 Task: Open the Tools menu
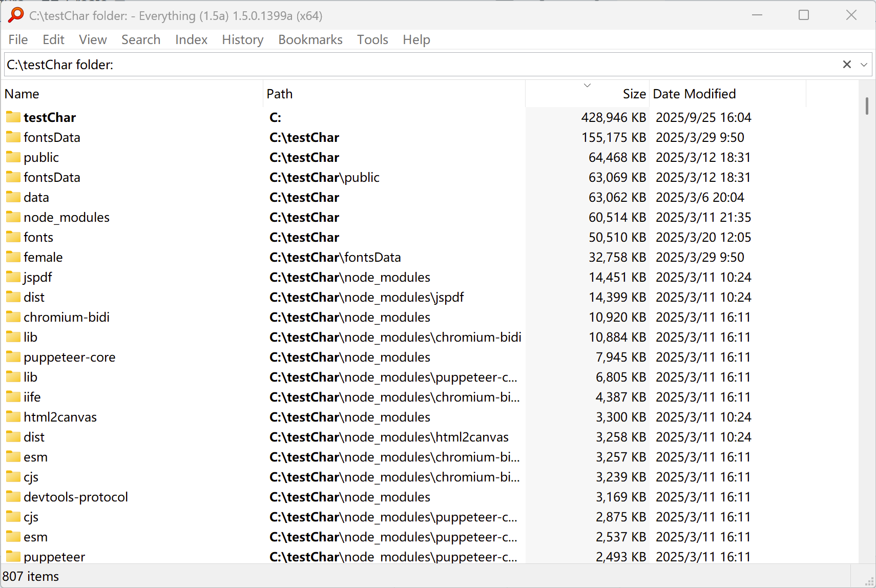pos(372,39)
